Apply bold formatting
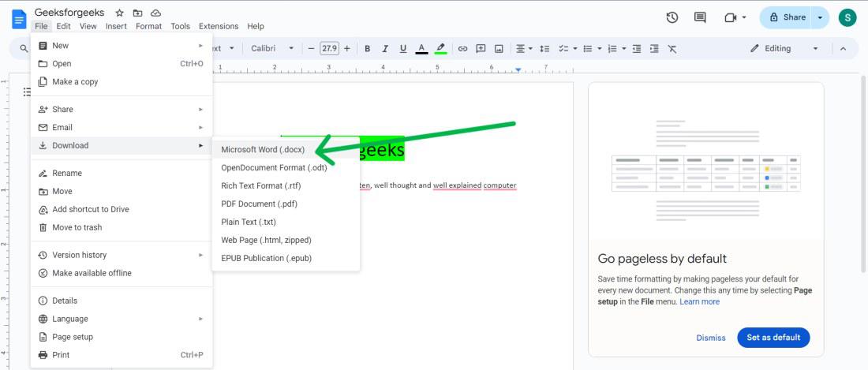This screenshot has height=370, width=868. click(x=367, y=49)
